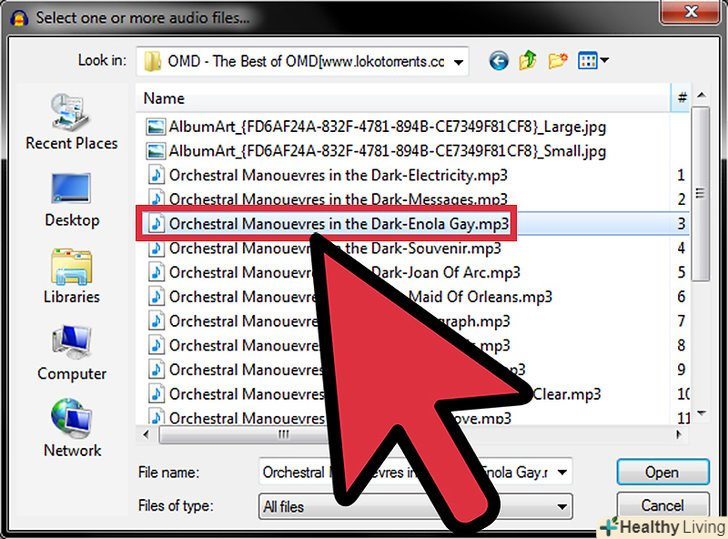Select Desktop in the places sidebar

(72, 200)
